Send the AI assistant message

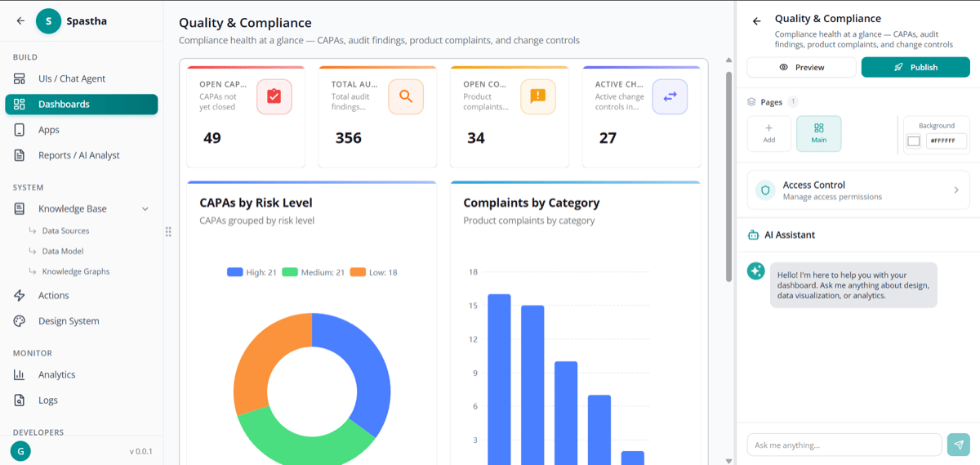959,445
